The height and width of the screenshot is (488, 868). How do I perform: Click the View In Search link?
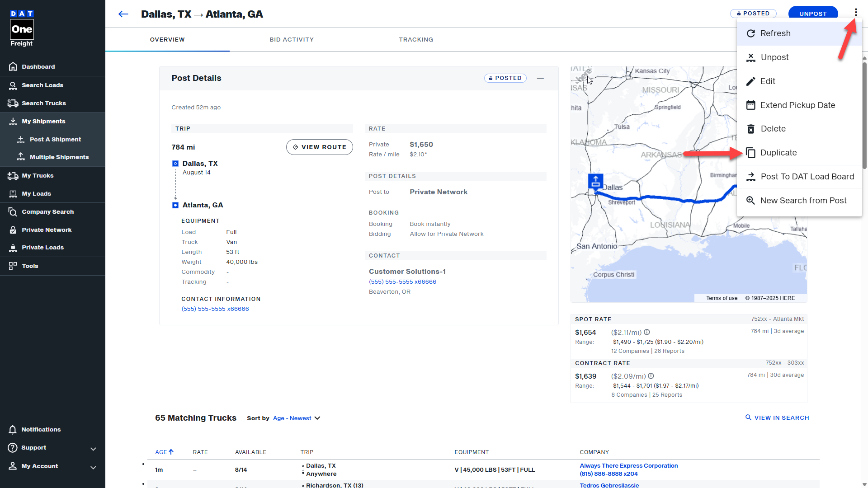[777, 418]
